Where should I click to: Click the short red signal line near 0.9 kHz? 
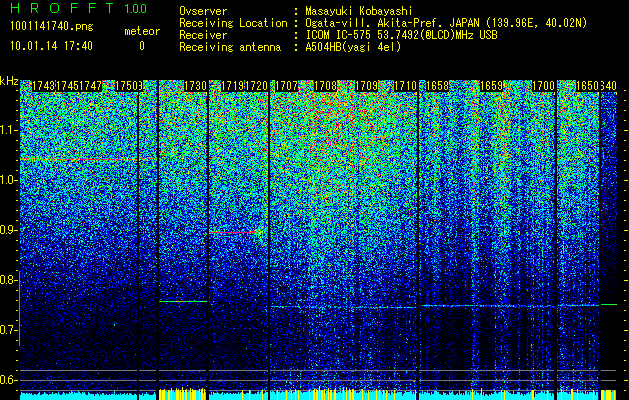(x=235, y=232)
